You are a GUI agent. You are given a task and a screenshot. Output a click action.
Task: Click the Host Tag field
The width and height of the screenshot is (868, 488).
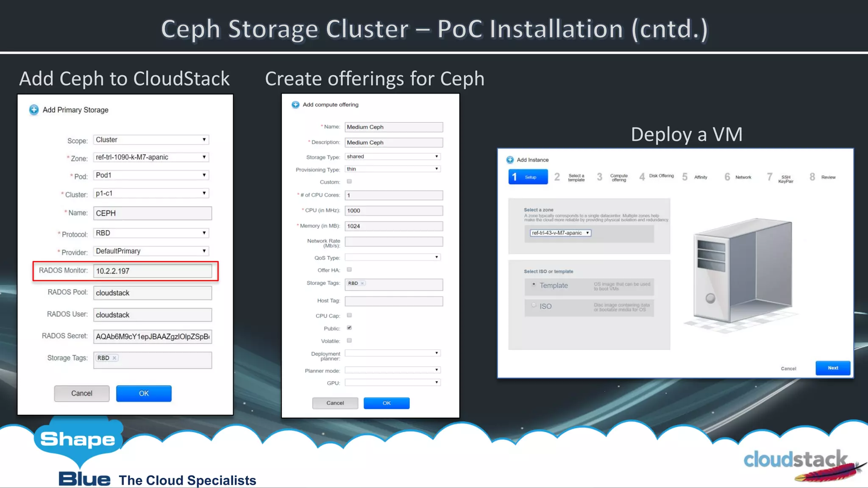pyautogui.click(x=394, y=301)
